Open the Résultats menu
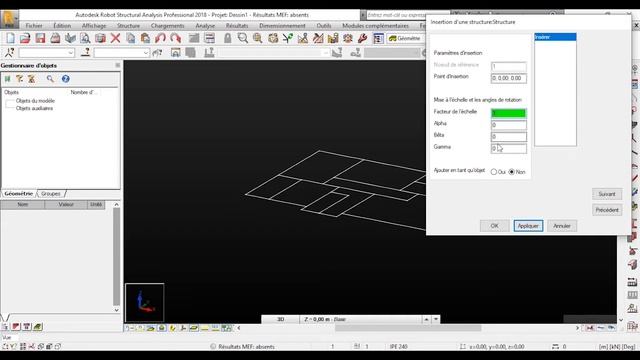This screenshot has height=360, width=640. point(237,25)
